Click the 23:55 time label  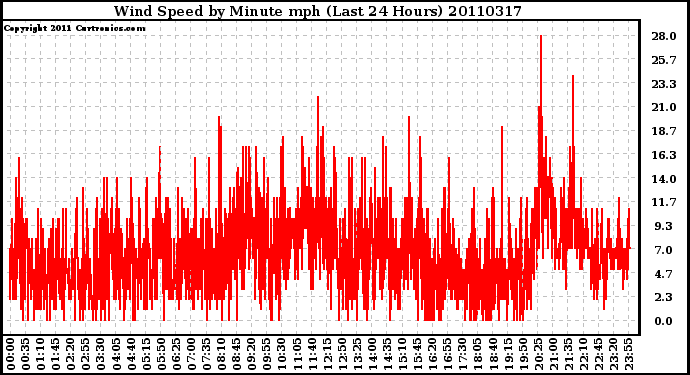(x=629, y=354)
